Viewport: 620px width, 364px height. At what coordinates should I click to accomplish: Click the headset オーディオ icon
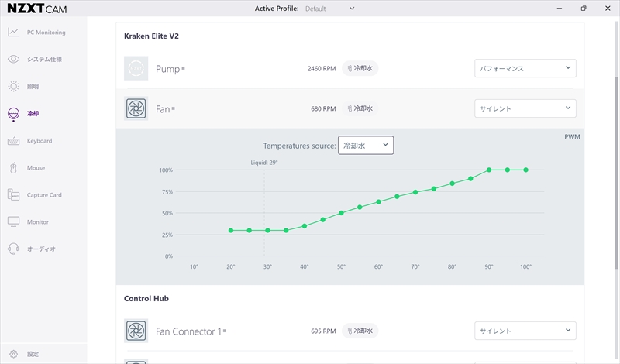(13, 249)
